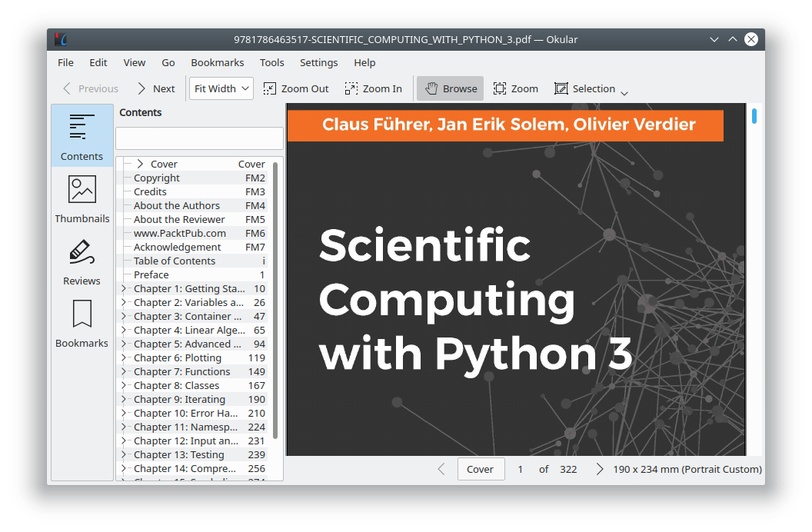
Task: Click the document's vertical scrollbar handle
Action: point(754,116)
